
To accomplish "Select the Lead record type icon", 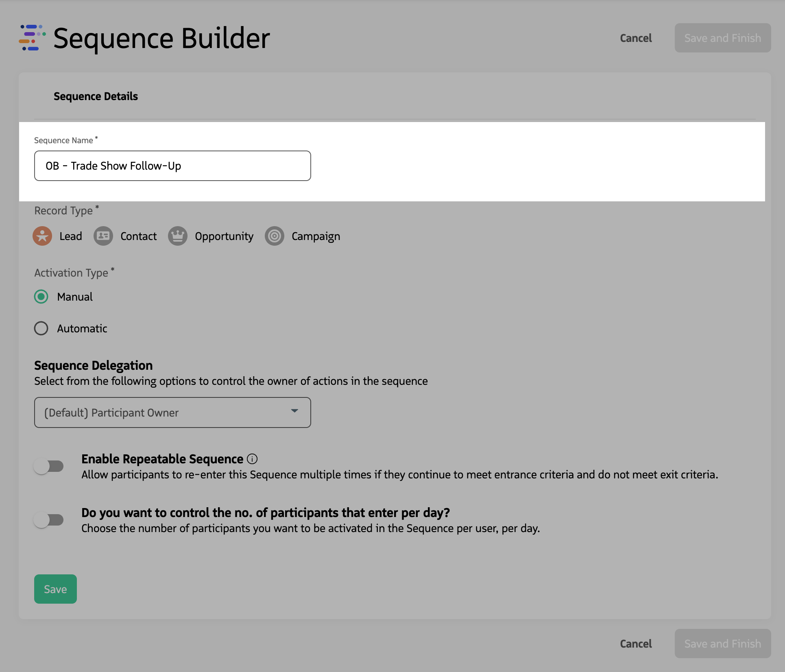I will tap(42, 236).
